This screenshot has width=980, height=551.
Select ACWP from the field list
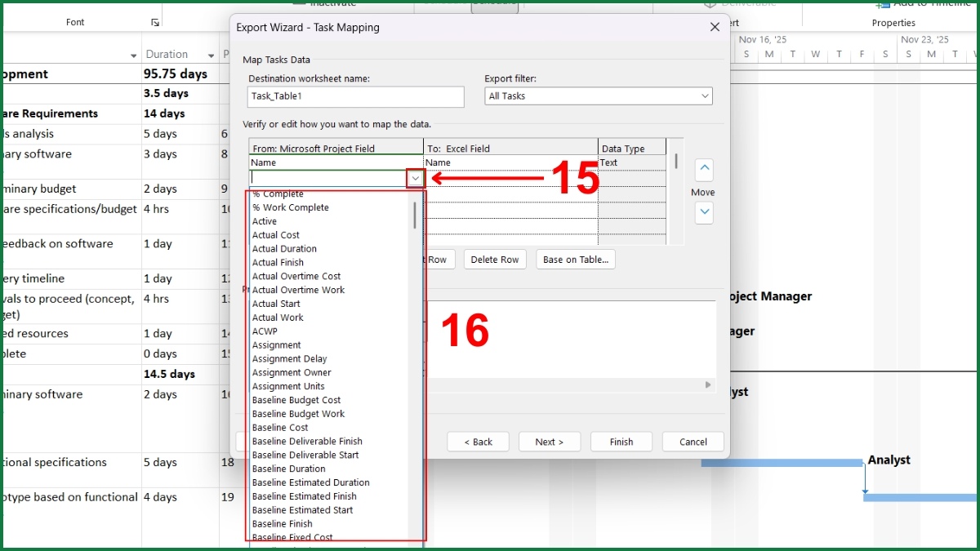pos(265,331)
